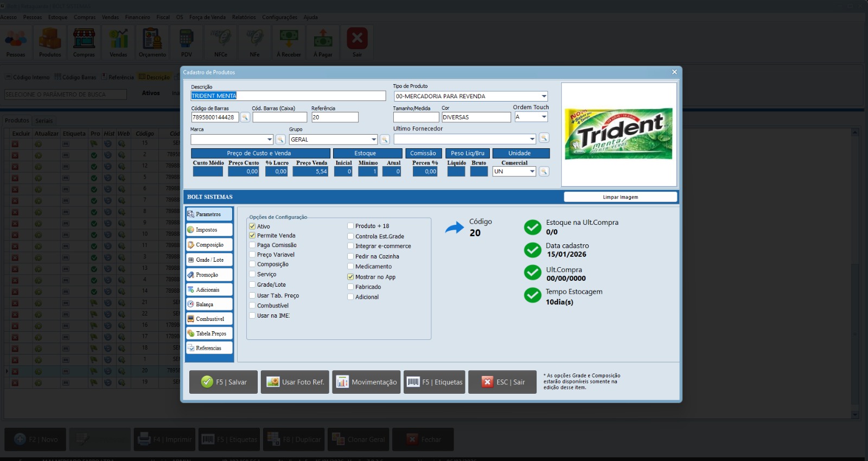Open the Promoção section
Image resolution: width=868 pixels, height=461 pixels.
coord(209,275)
